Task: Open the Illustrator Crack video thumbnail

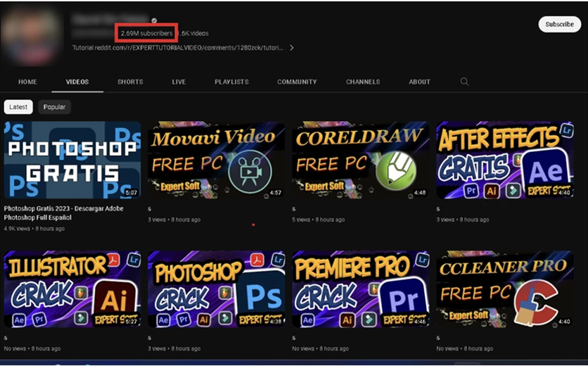Action: click(72, 289)
